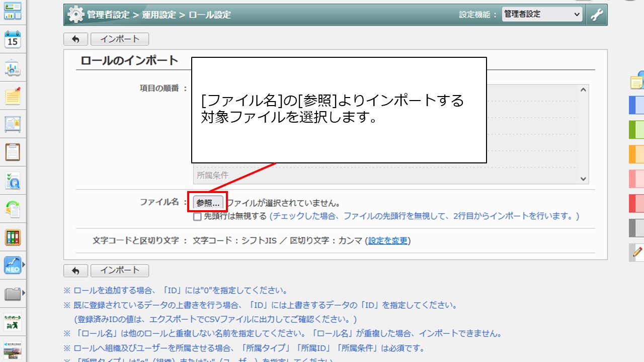Select the green sticky note color

pos(636,130)
